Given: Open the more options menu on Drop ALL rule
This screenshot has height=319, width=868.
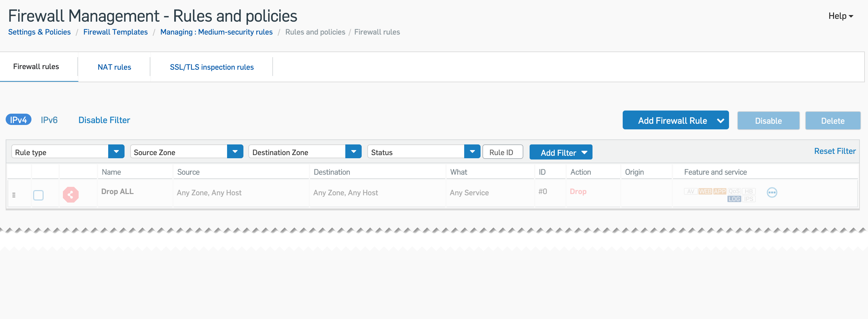Looking at the screenshot, I should [772, 192].
